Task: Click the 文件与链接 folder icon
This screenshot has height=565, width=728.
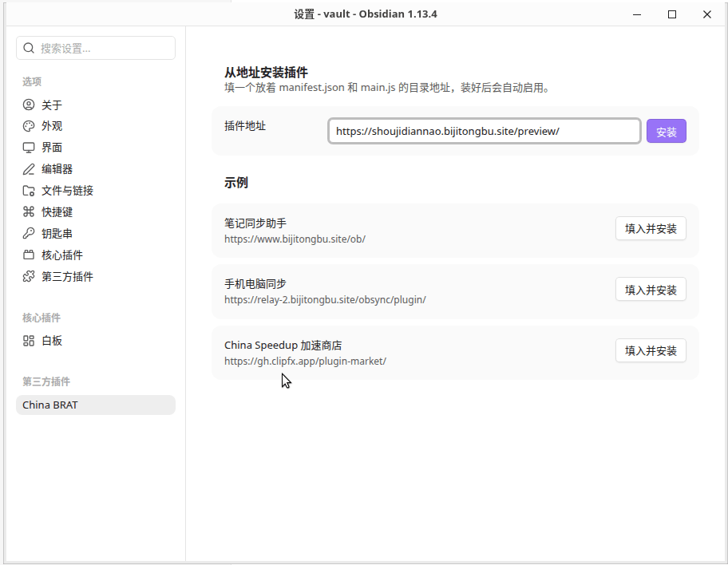Action: click(x=29, y=191)
